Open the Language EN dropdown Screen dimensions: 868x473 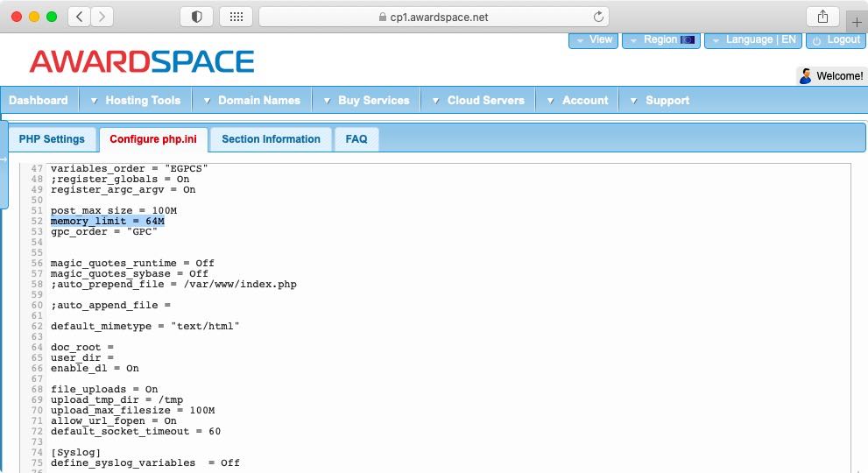(753, 40)
